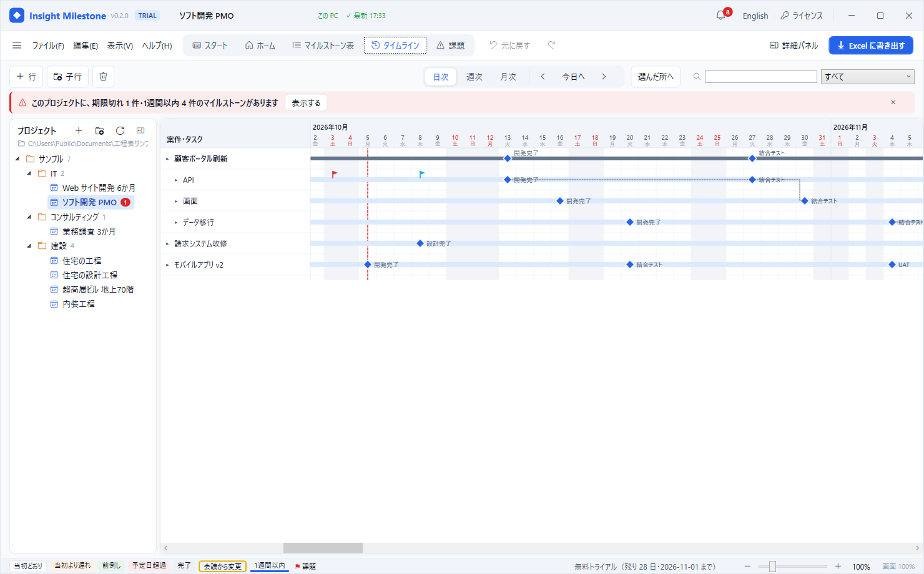924x574 pixels.
Task: Open the ヘルプ(H) menu
Action: click(x=157, y=46)
